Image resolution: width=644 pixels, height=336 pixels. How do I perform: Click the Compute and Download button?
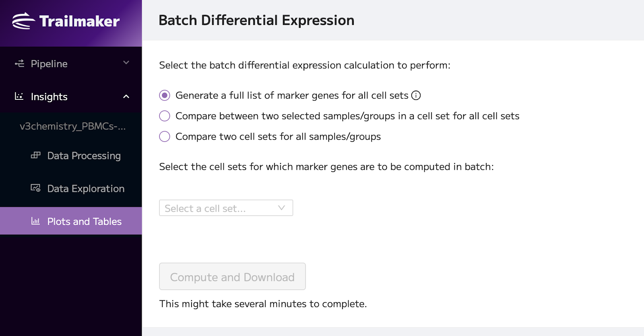click(x=232, y=276)
